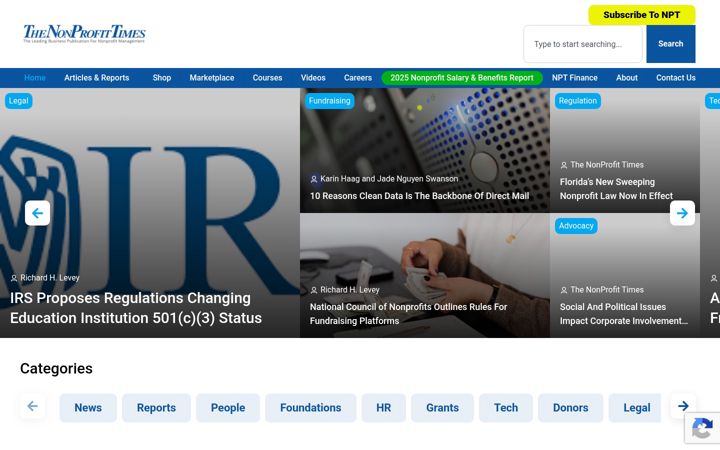
Task: Open the Careers menu item
Action: pyautogui.click(x=358, y=78)
